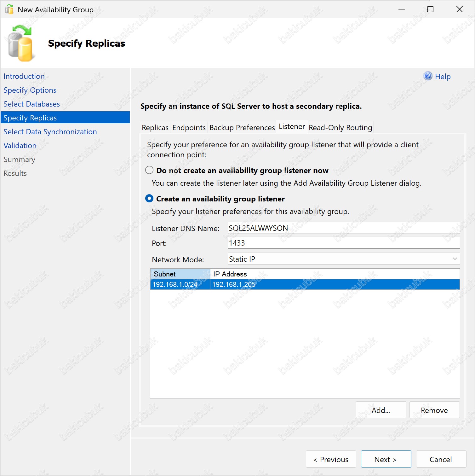Remove the selected IP address entry
This screenshot has width=475, height=476.
434,410
